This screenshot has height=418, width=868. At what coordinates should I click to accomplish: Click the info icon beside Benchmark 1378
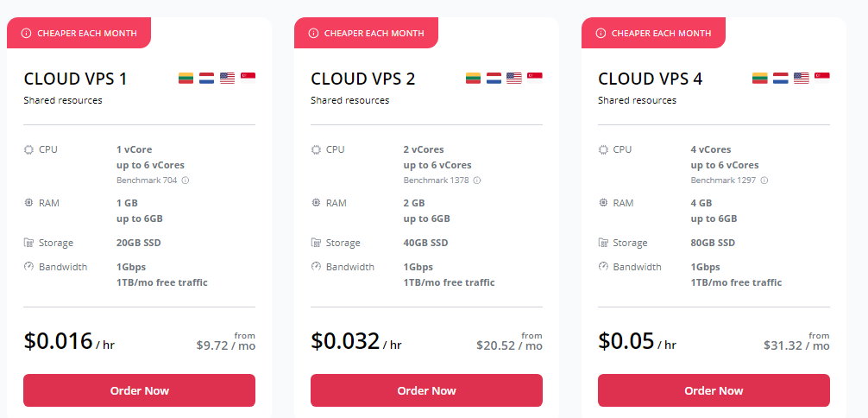click(477, 180)
